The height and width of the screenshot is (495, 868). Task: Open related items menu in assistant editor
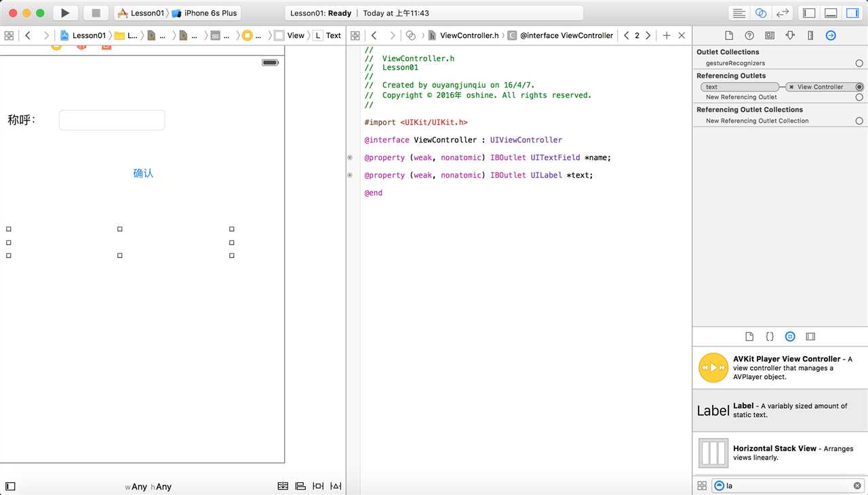(355, 35)
